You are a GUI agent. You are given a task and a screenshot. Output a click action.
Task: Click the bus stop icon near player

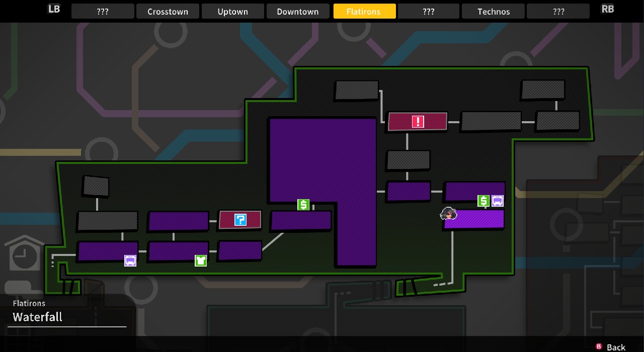[498, 201]
